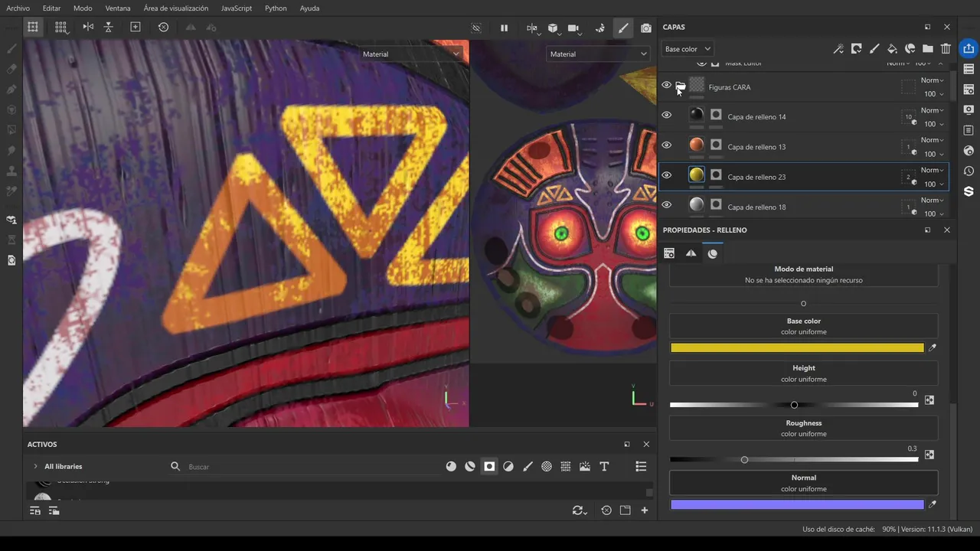This screenshot has height=551, width=980.
Task: Filter assets by brushes icon
Action: [528, 466]
